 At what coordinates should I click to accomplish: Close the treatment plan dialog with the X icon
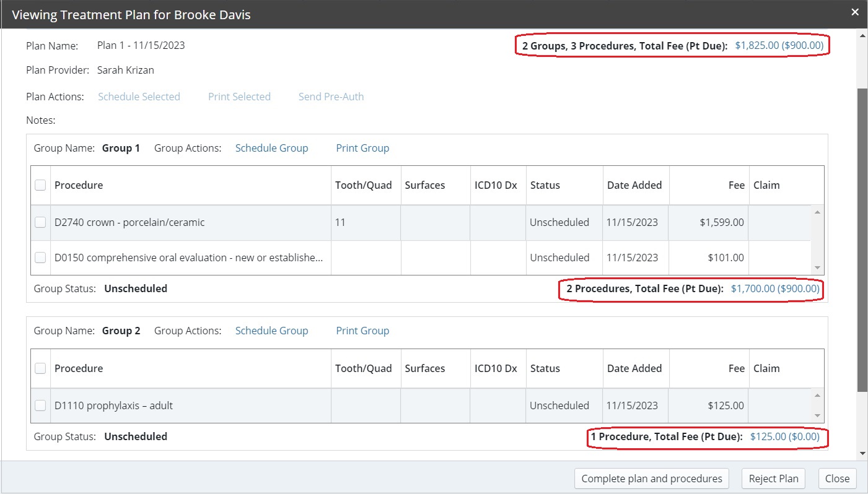pyautogui.click(x=855, y=12)
